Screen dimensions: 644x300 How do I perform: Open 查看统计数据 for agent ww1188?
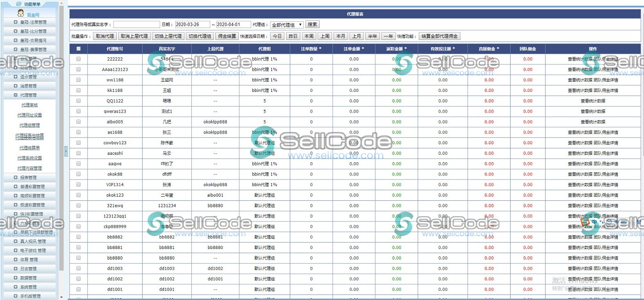(581, 79)
